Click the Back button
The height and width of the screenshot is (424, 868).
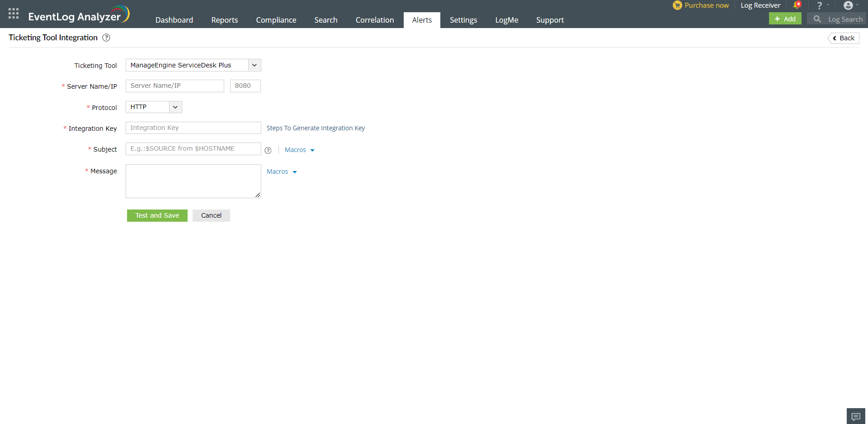coord(844,38)
